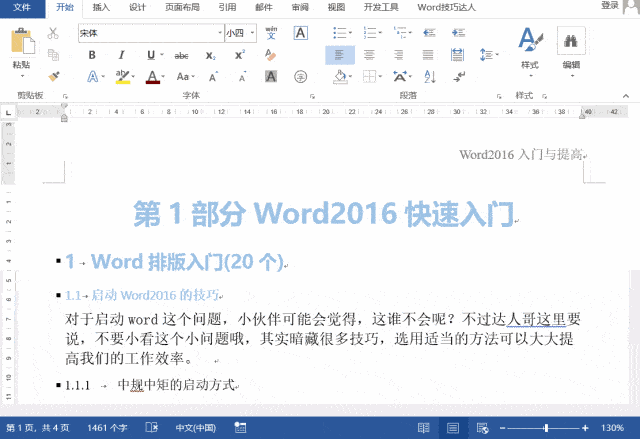Viewport: 640px width, 439px height.
Task: Toggle Superscript formatting
Action: pos(240,55)
